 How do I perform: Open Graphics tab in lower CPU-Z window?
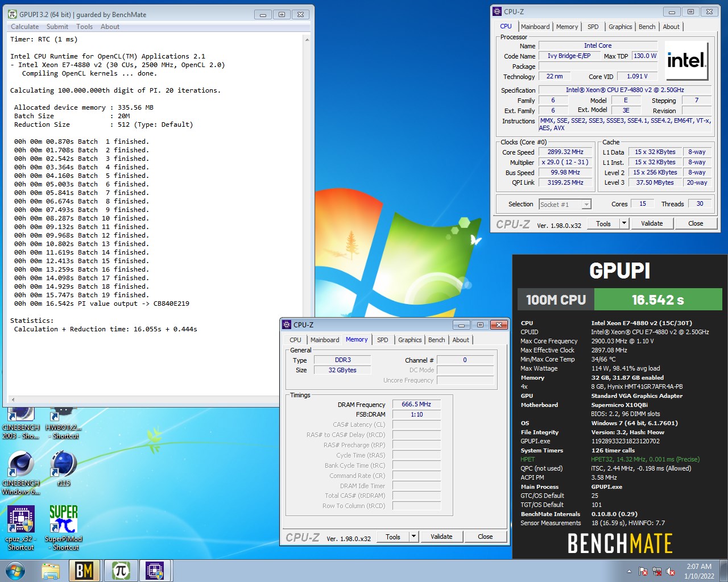(410, 340)
